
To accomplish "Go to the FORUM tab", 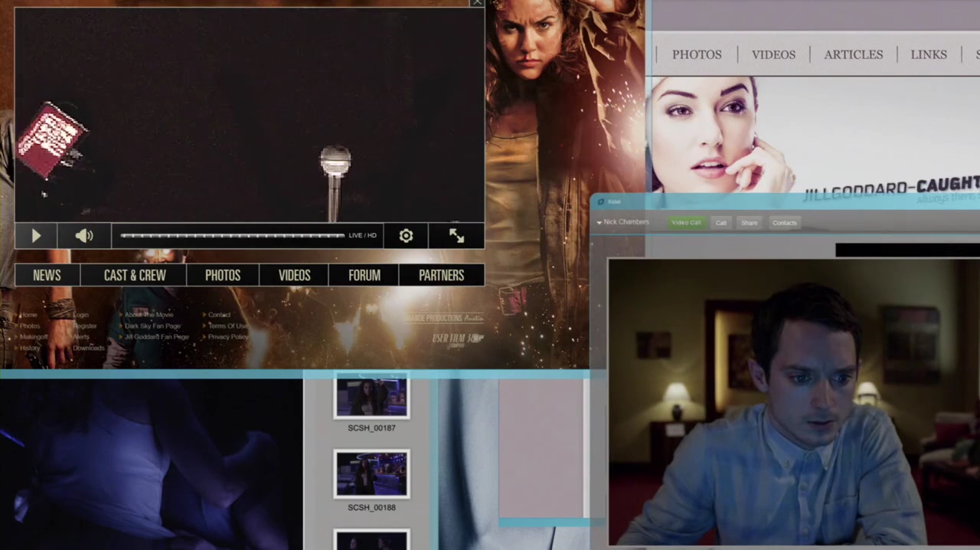I will coord(364,275).
